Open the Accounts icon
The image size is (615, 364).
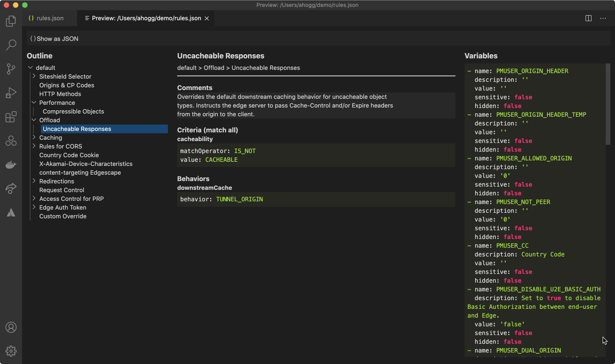pos(11,327)
